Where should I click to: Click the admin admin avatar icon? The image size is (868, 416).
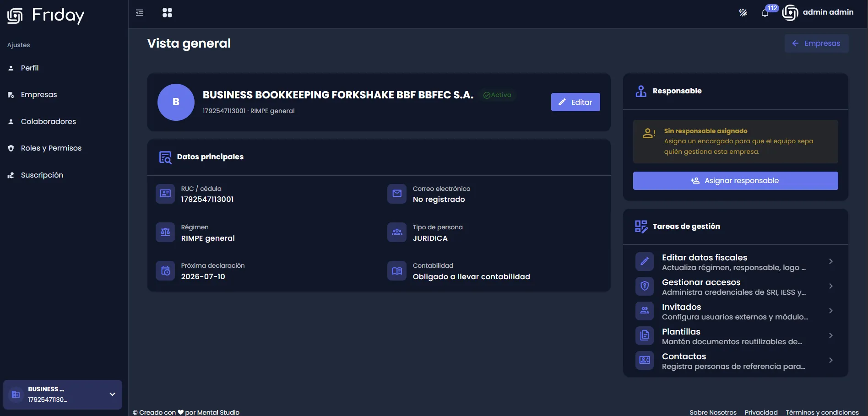pyautogui.click(x=790, y=13)
